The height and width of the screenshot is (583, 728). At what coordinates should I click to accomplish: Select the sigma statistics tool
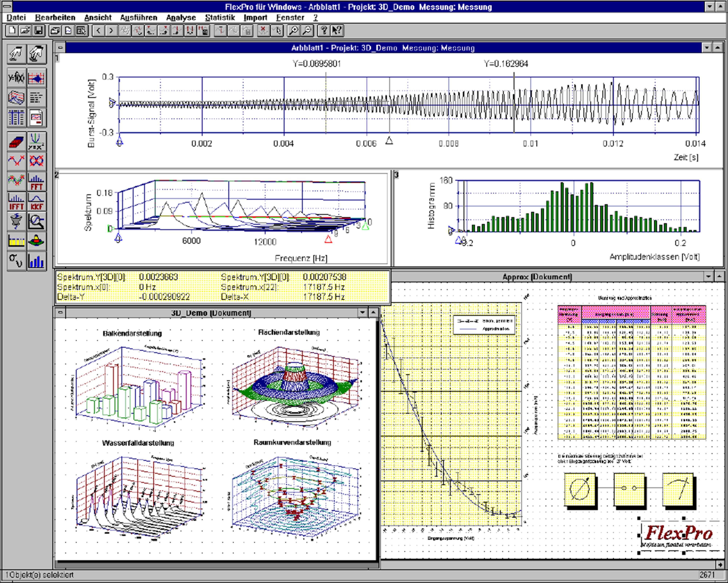16,261
